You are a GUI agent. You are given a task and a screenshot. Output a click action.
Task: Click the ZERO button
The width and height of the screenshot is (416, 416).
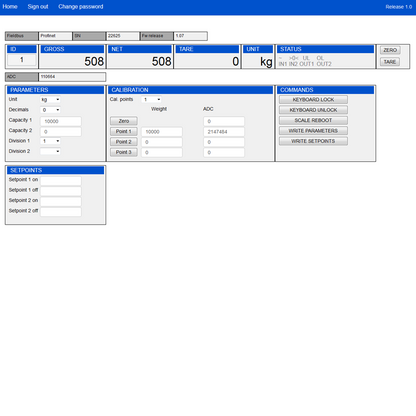(x=390, y=50)
